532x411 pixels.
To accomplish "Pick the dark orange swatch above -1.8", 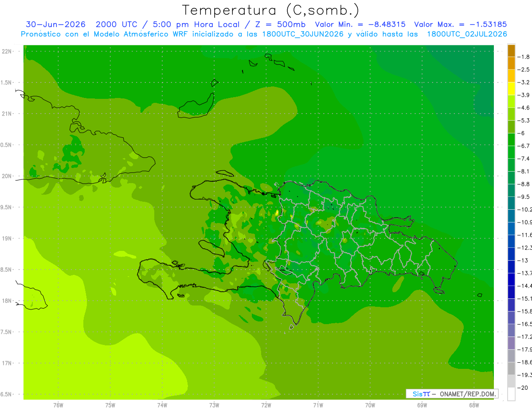I will (511, 51).
